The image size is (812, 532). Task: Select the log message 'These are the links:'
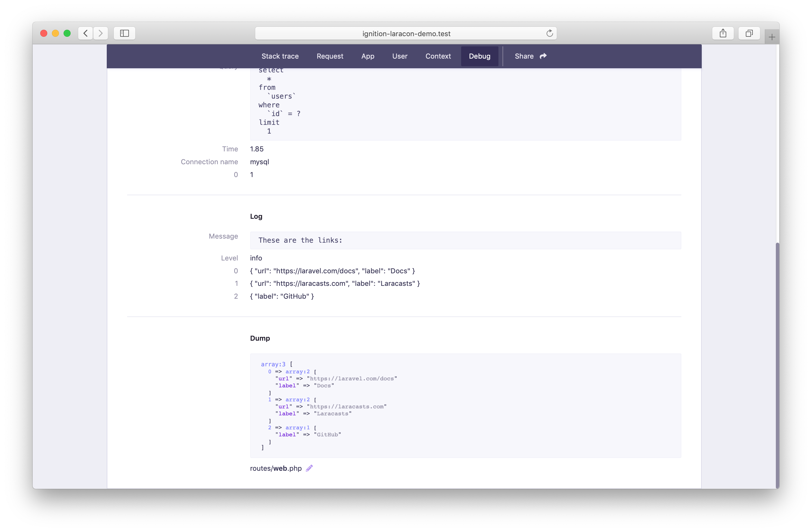pyautogui.click(x=300, y=240)
